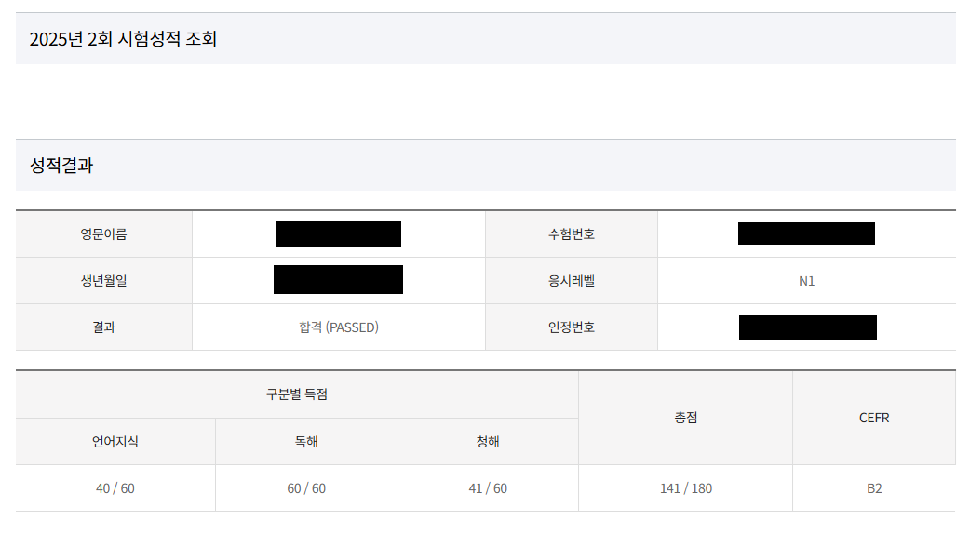Image resolution: width=970 pixels, height=560 pixels.
Task: Select the redacted birth date value
Action: click(x=338, y=279)
